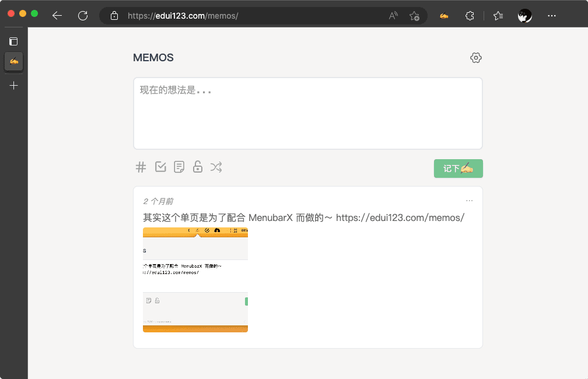Image resolution: width=588 pixels, height=379 pixels.
Task: Open the memo's attached screenshot thumbnail
Action: pyautogui.click(x=195, y=280)
